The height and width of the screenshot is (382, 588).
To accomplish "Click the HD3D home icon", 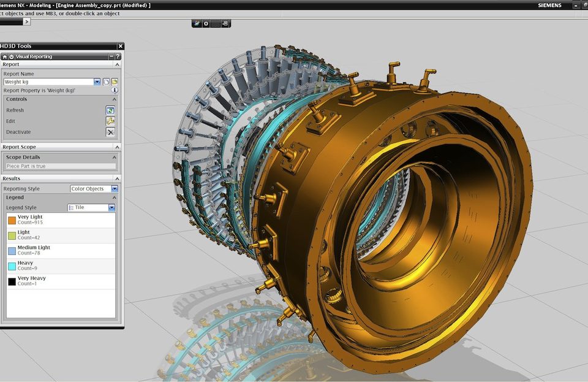I will pos(4,56).
